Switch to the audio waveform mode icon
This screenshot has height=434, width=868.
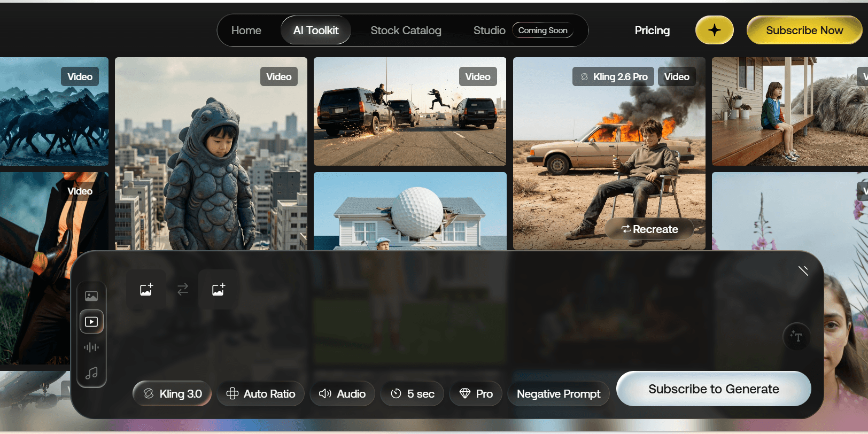91,347
